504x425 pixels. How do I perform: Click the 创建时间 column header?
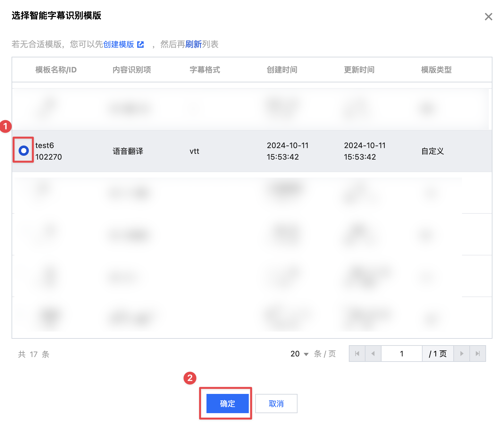282,70
